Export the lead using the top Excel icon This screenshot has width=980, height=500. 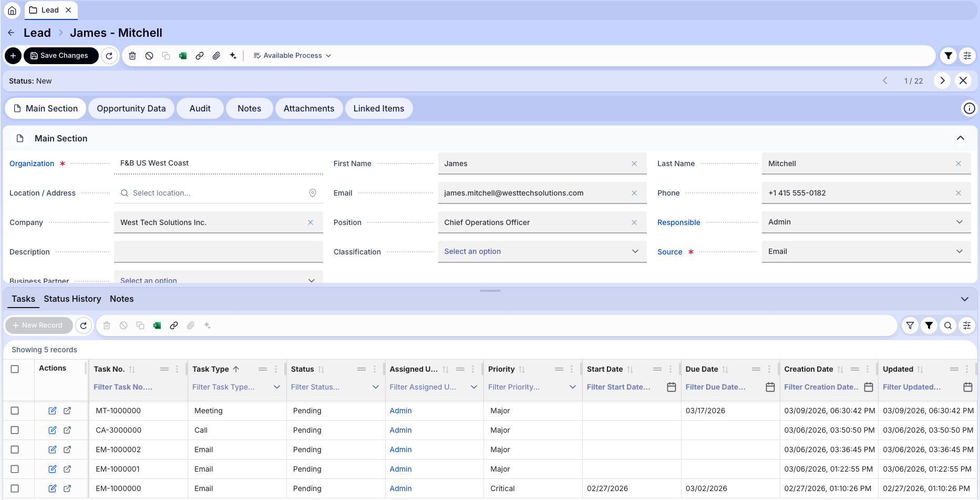(183, 56)
